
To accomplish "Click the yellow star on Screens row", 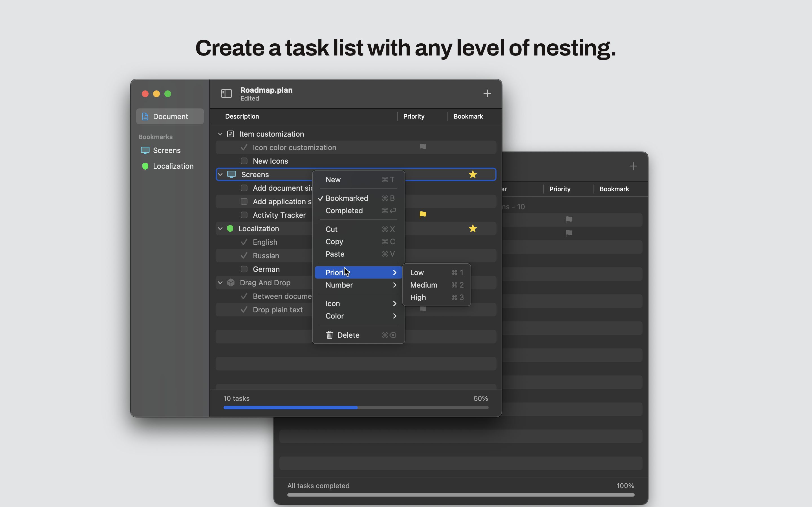I will tap(473, 174).
